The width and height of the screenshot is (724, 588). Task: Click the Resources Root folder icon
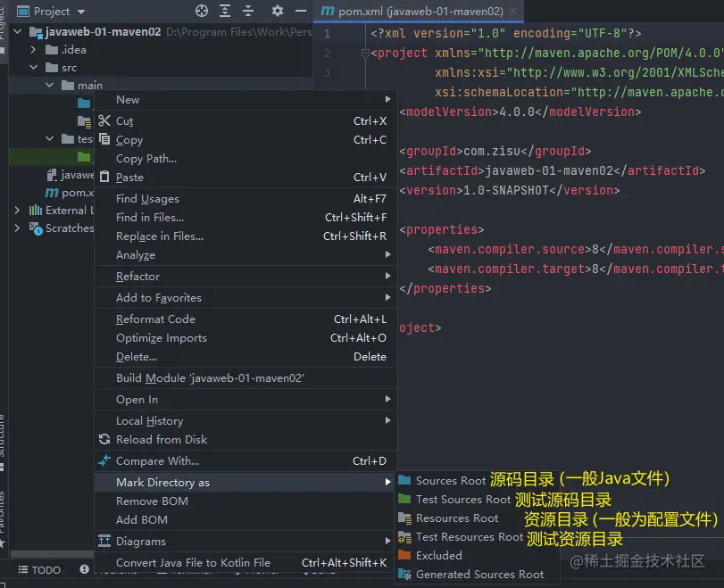tap(405, 518)
